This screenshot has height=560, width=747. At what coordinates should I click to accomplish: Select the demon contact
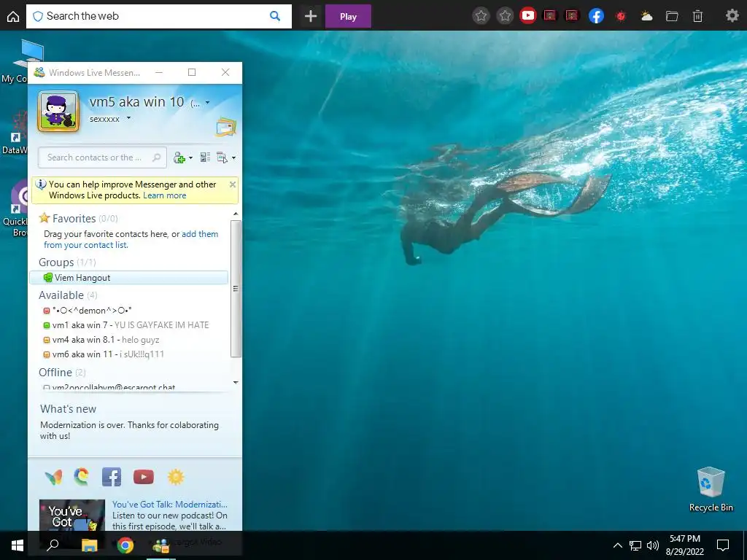[92, 311]
